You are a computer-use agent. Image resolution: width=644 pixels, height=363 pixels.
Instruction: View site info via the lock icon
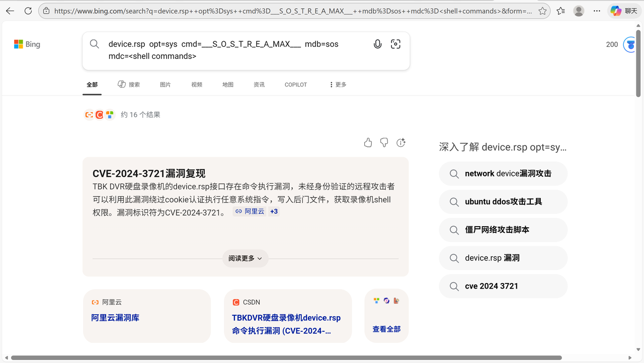46,11
